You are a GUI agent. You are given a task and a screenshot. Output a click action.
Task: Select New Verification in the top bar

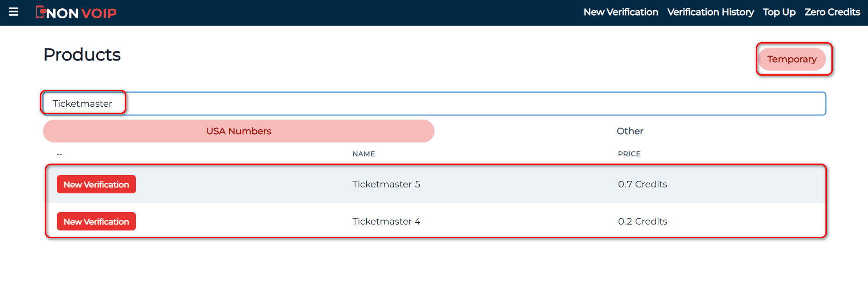tap(620, 12)
